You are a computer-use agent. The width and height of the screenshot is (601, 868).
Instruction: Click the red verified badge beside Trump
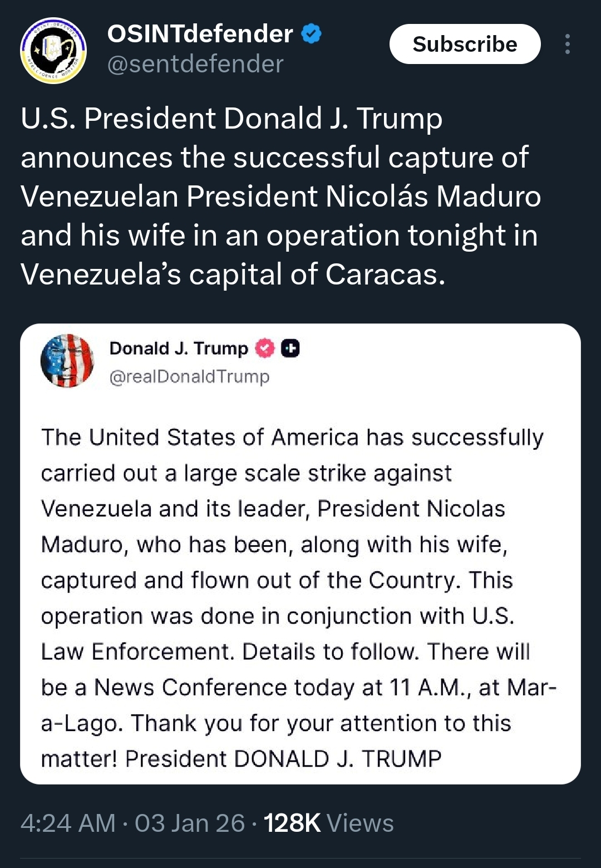[x=265, y=349]
